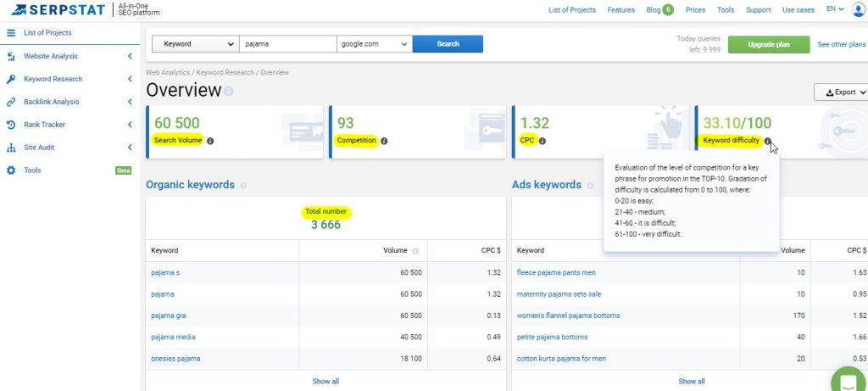
Task: Click the hamburger menu icon in sidebar
Action: [x=11, y=33]
